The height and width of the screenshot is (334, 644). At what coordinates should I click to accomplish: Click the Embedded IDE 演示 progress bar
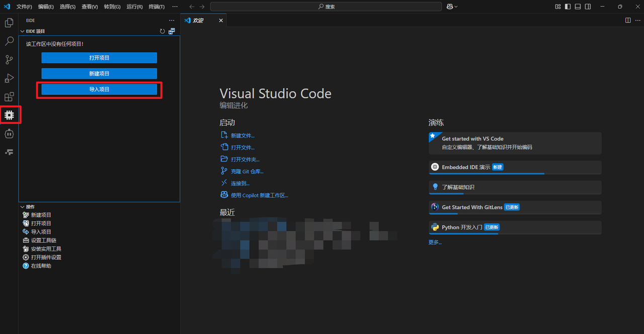pyautogui.click(x=486, y=174)
